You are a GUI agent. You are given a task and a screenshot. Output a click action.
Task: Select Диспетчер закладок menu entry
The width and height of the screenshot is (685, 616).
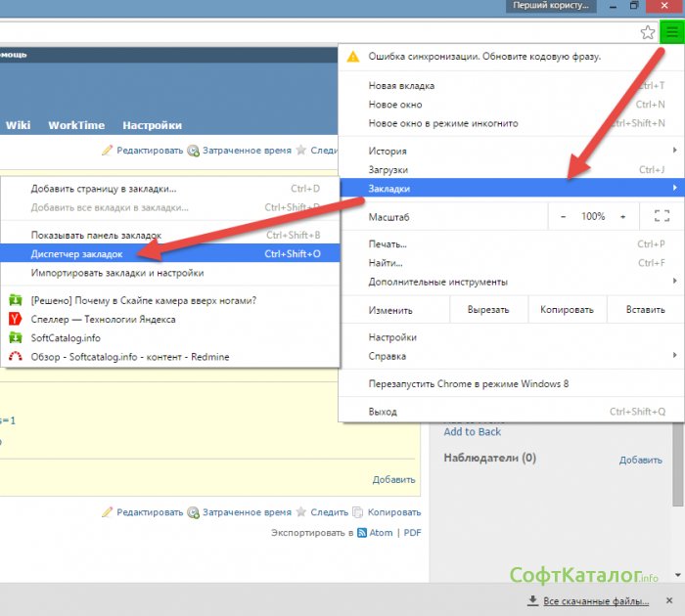click(x=76, y=253)
